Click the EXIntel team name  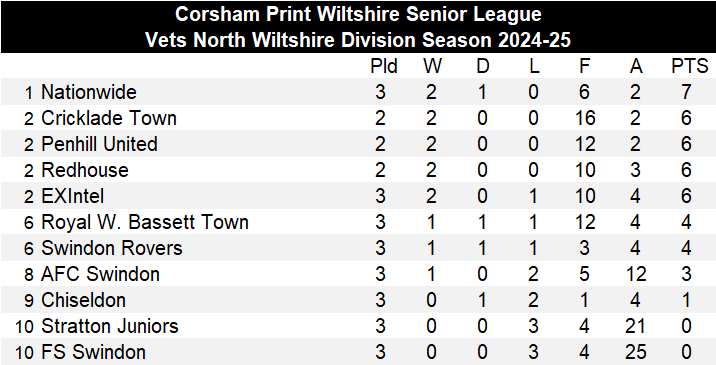click(x=73, y=196)
